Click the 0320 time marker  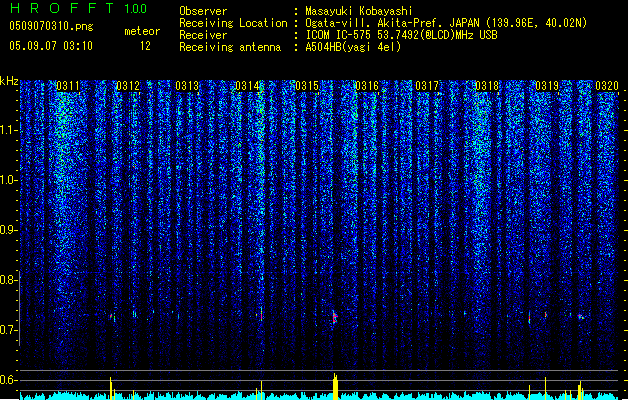[x=607, y=86]
